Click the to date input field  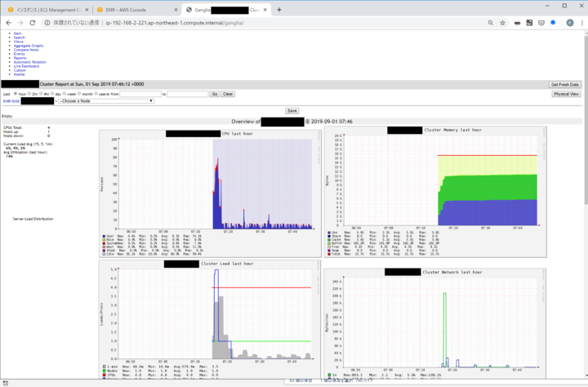coord(188,94)
